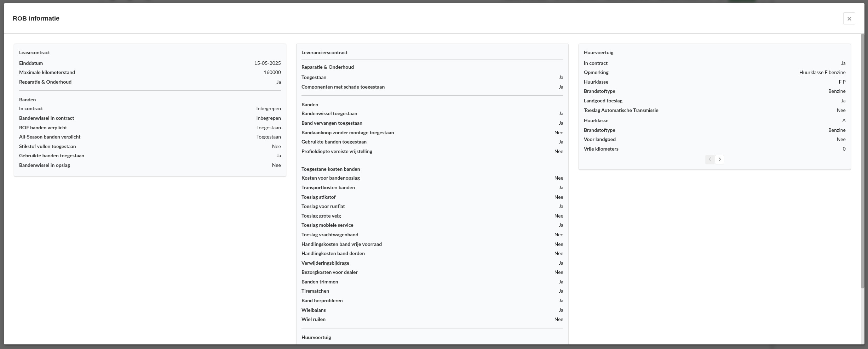868x349 pixels.
Task: Click the Landgoed toeslag label
Action: [x=603, y=101]
